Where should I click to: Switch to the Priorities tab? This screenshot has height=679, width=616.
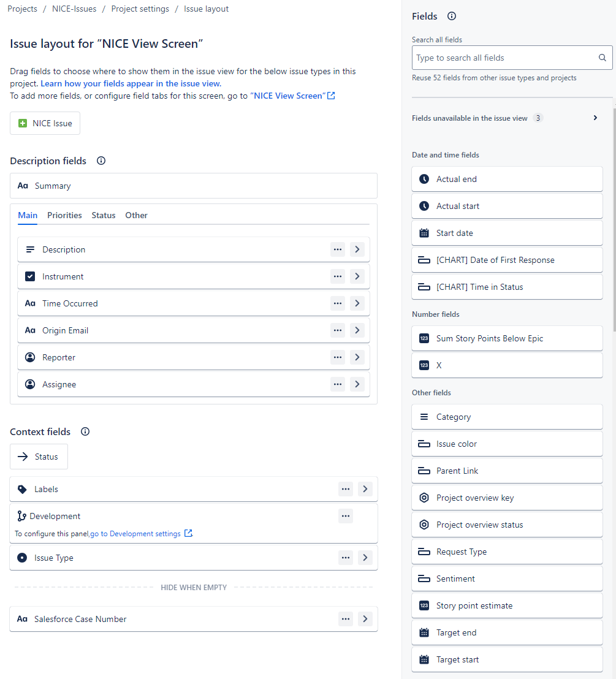(64, 215)
